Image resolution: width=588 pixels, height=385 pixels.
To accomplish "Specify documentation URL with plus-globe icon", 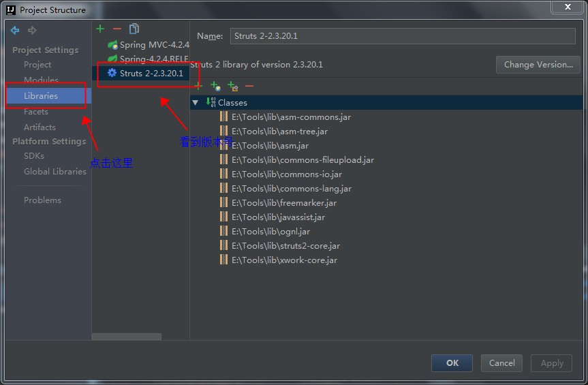I will [x=215, y=86].
